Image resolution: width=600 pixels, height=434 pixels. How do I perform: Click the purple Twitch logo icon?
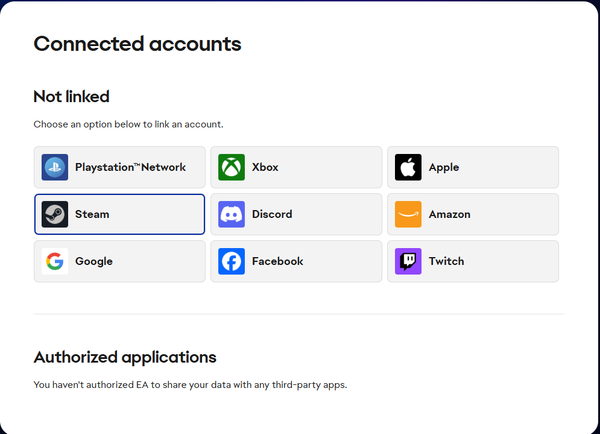pos(408,261)
